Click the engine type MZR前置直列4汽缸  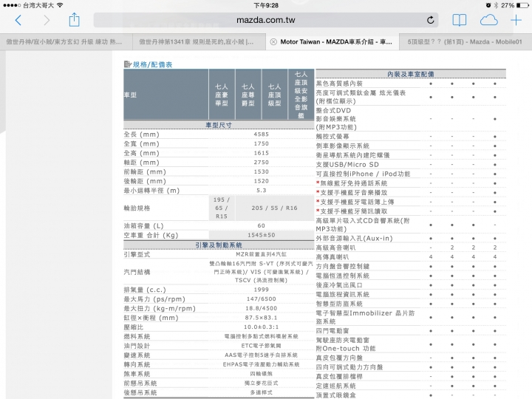[x=262, y=254]
